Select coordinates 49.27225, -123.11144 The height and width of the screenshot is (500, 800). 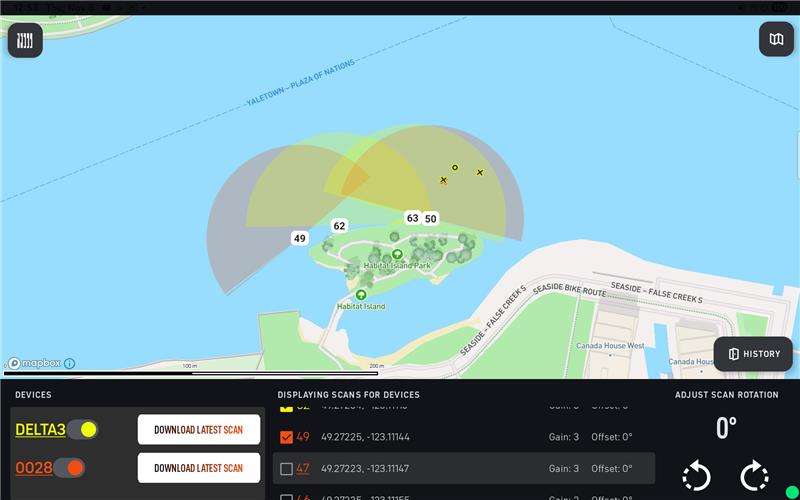(365, 437)
